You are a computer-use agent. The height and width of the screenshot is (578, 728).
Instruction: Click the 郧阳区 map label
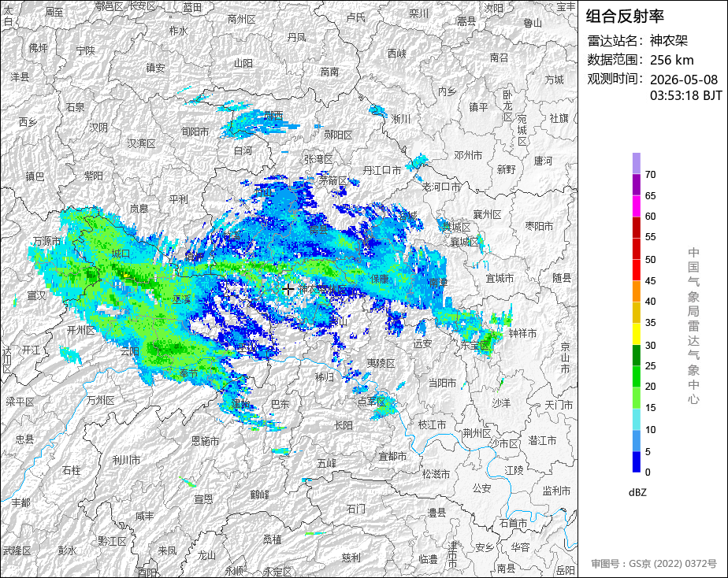[x=338, y=135]
